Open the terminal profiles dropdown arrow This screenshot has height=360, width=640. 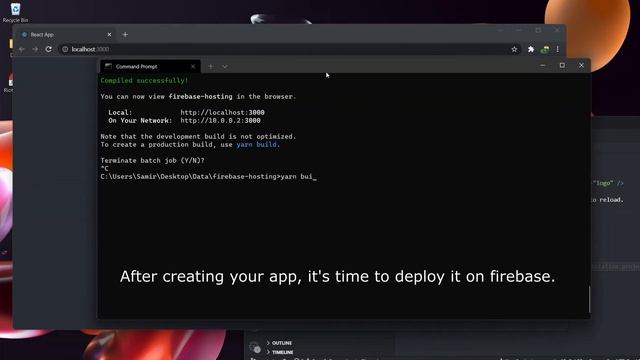click(225, 67)
